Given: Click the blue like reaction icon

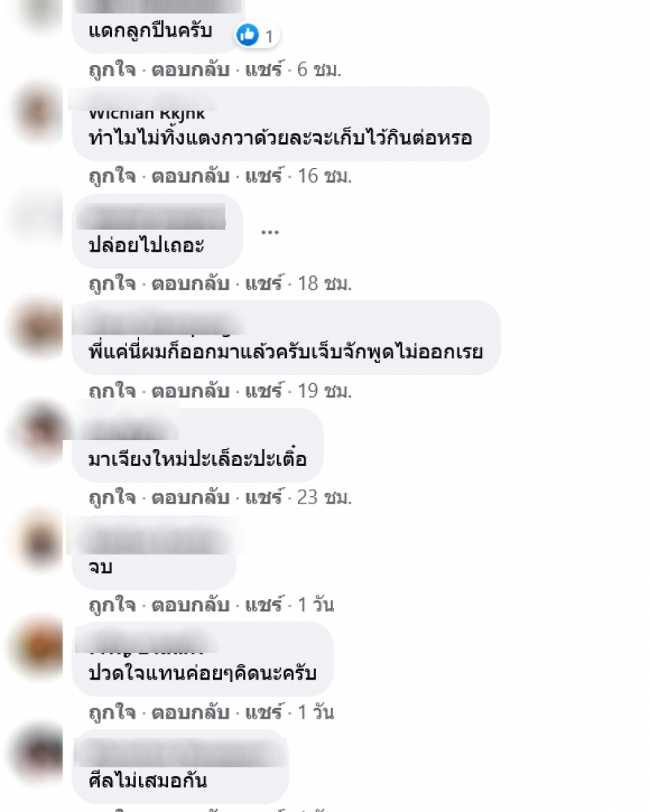Looking at the screenshot, I should [247, 35].
